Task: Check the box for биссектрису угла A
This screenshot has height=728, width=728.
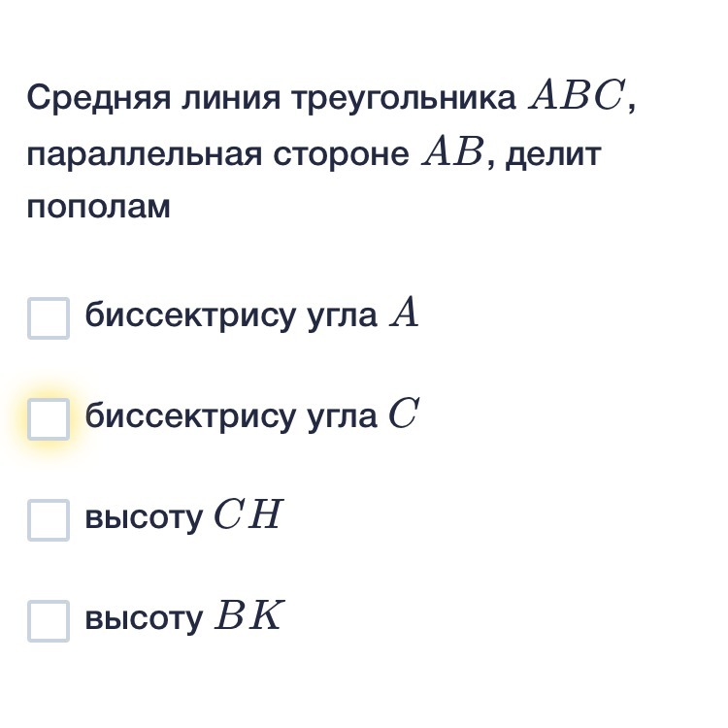Action: (x=49, y=318)
